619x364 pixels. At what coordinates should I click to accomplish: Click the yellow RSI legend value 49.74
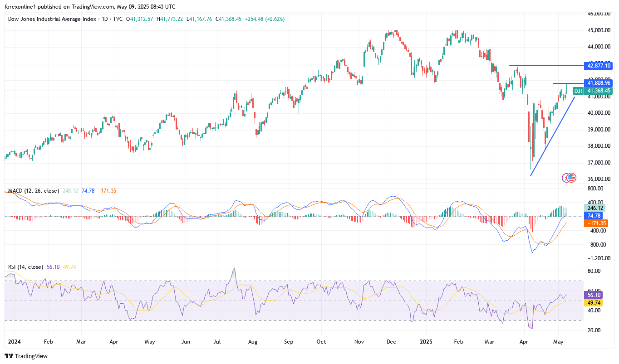(x=69, y=267)
